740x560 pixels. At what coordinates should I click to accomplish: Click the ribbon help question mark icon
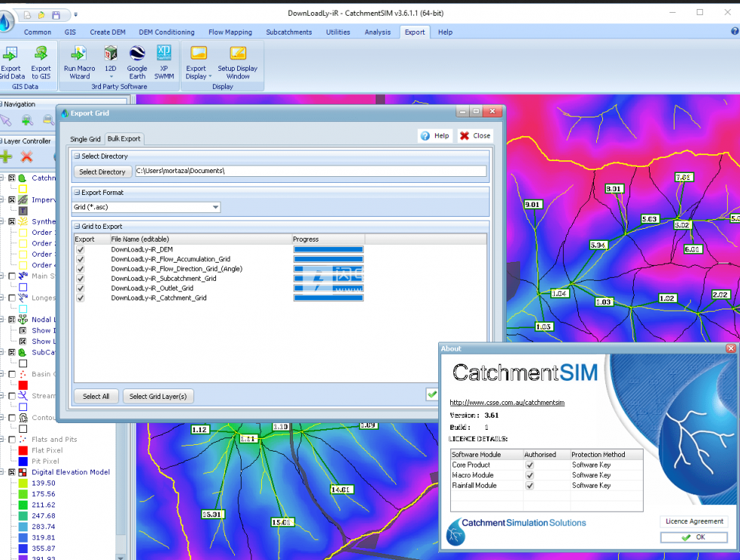735,31
